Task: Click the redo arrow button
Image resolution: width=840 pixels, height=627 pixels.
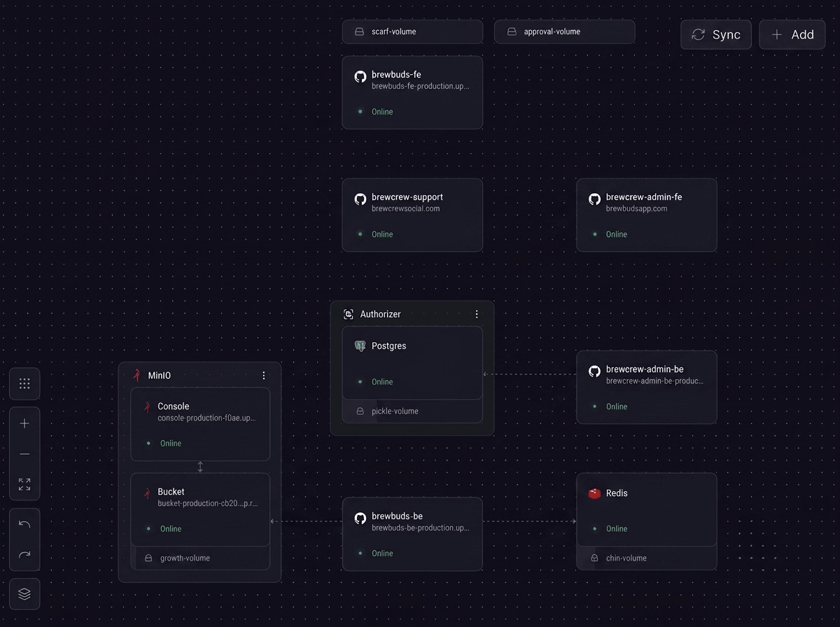Action: tap(24, 555)
